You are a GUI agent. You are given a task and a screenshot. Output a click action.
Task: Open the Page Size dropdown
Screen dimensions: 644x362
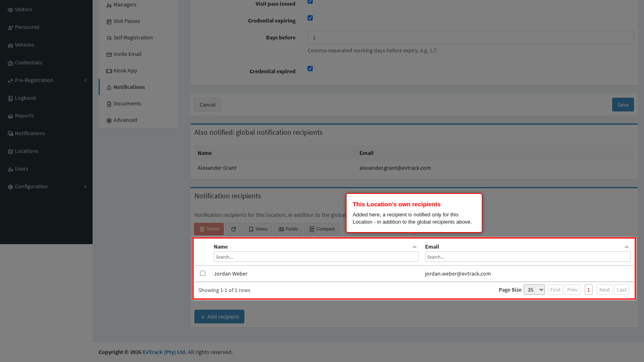click(x=534, y=290)
